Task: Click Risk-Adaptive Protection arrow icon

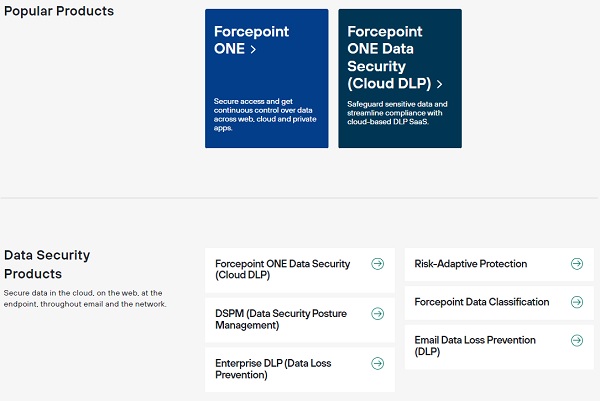Action: pyautogui.click(x=577, y=264)
